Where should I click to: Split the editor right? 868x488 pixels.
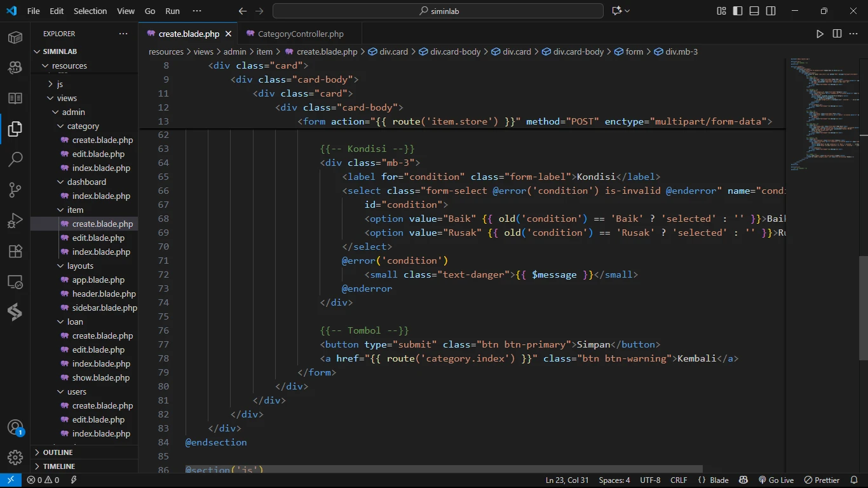coord(837,34)
